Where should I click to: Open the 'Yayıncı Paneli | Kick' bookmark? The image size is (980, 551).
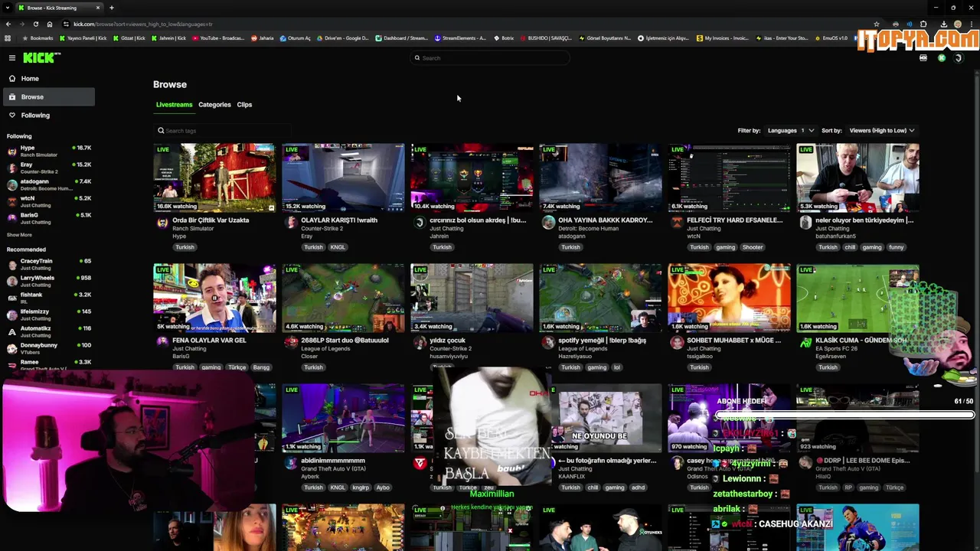83,38
